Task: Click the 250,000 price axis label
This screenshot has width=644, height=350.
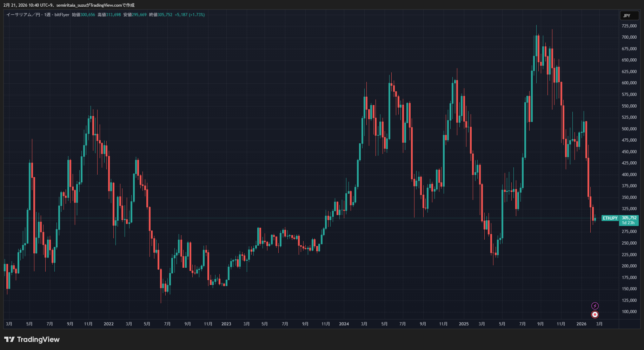Action: (x=629, y=243)
